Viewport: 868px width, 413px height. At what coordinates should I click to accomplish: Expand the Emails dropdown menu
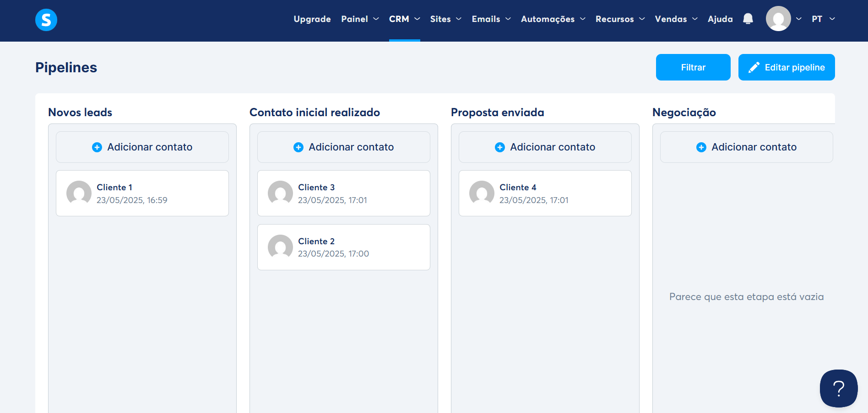click(491, 19)
